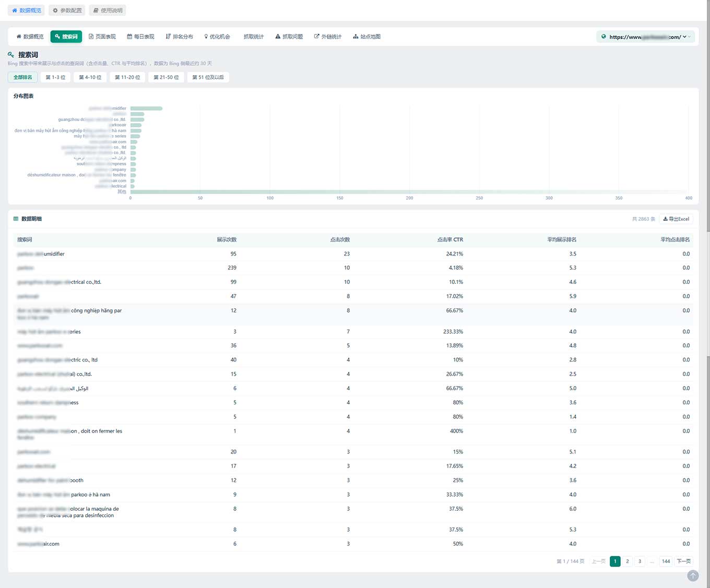Click the calendar icon beside 每日表现
Viewport: 710px width, 588px height.
(129, 37)
